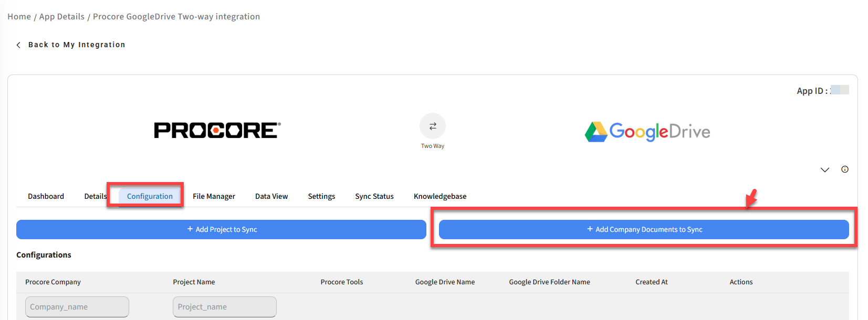Click Add Project to Sync button
The height and width of the screenshot is (320, 868).
pos(221,230)
